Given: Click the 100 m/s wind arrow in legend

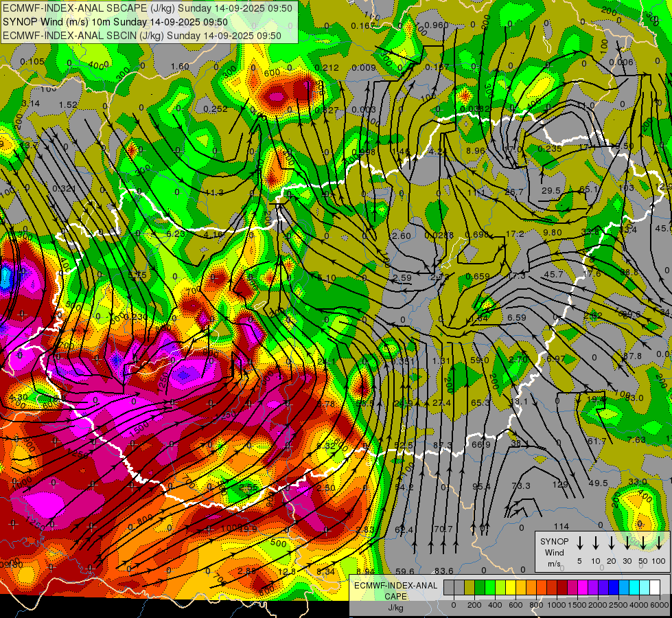Looking at the screenshot, I should (659, 542).
